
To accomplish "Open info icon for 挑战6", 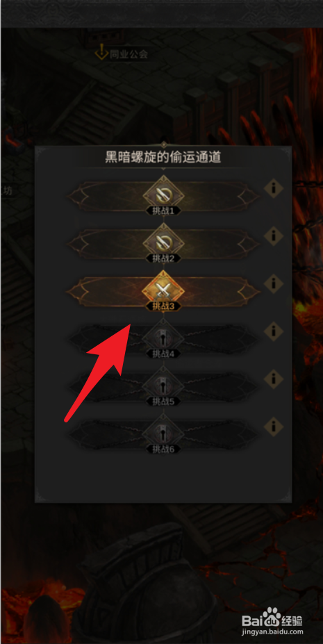I will pyautogui.click(x=274, y=427).
